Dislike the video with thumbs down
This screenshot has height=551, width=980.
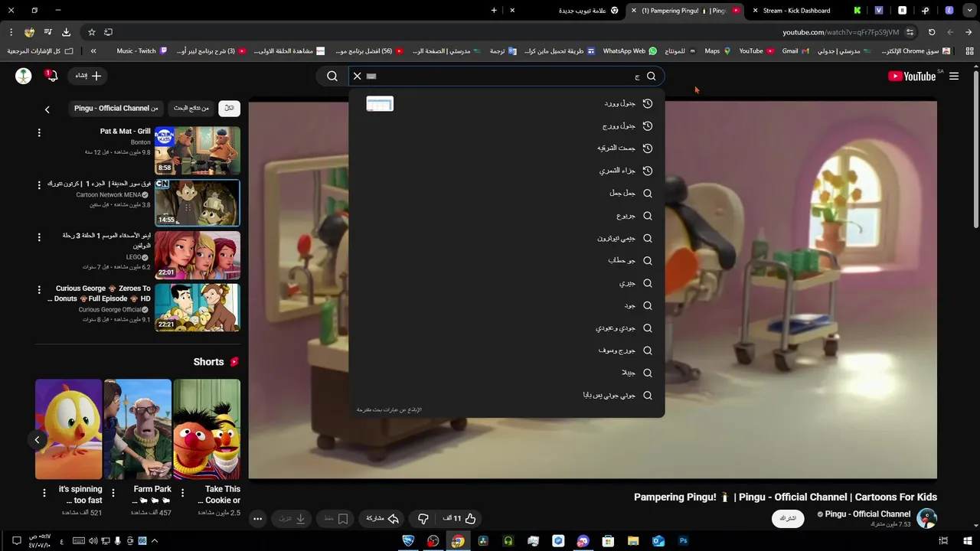pos(423,518)
